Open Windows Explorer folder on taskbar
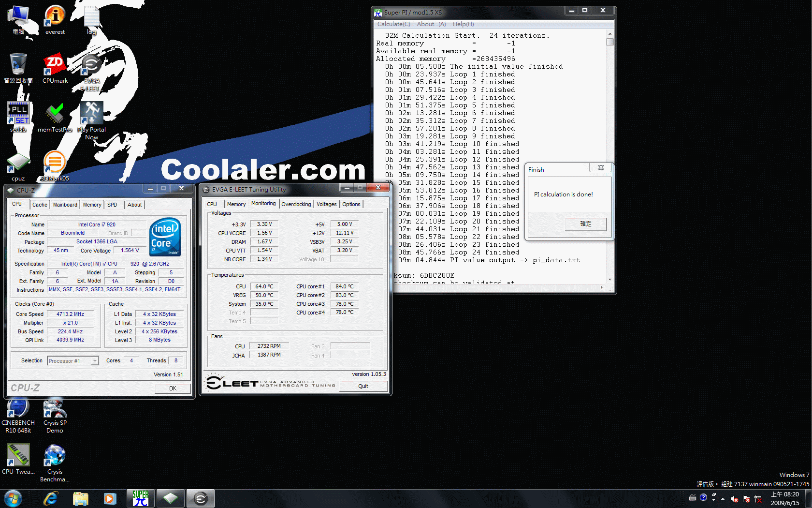 coord(81,498)
